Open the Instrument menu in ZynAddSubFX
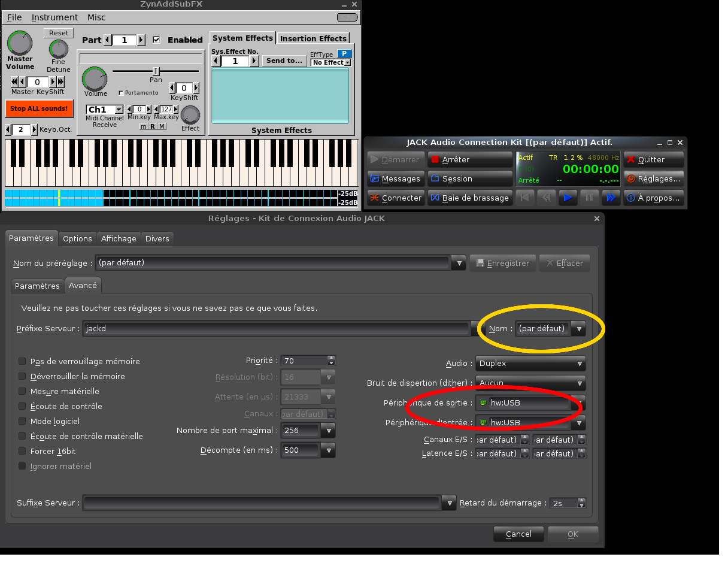The height and width of the screenshot is (575, 728). [x=54, y=17]
